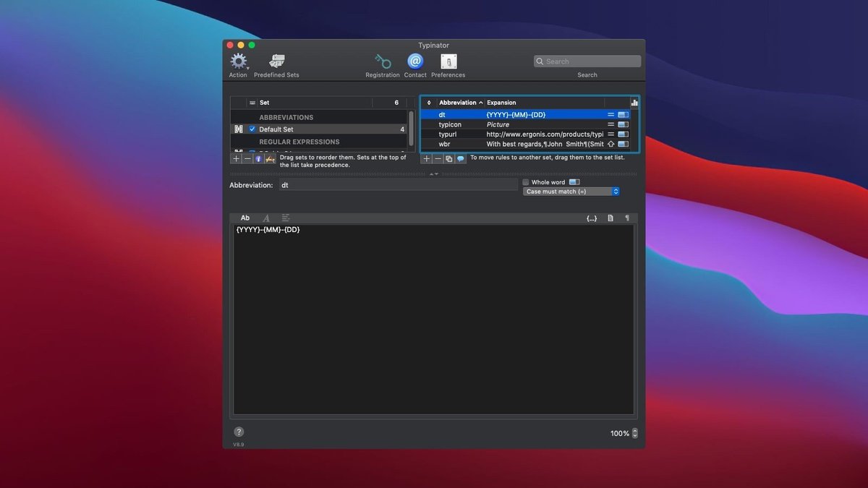Increase zoom using the 100% stepper

(x=634, y=431)
